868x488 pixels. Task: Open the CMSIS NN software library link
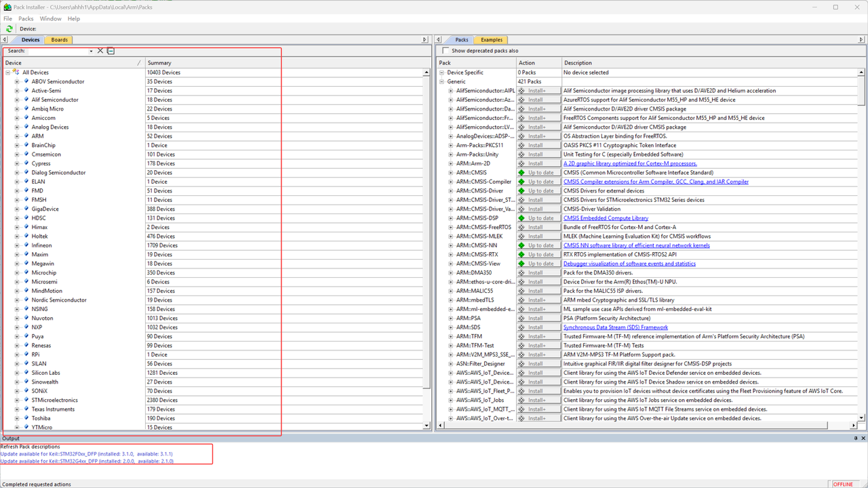pyautogui.click(x=636, y=245)
